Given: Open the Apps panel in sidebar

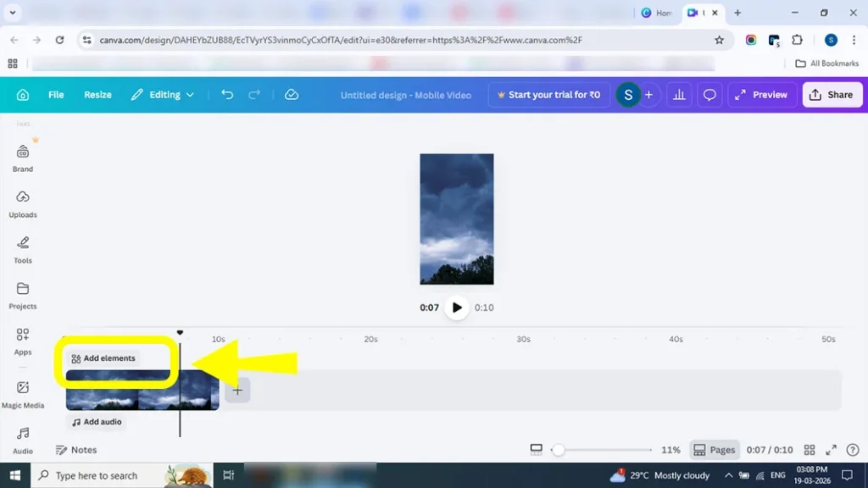Looking at the screenshot, I should point(23,341).
